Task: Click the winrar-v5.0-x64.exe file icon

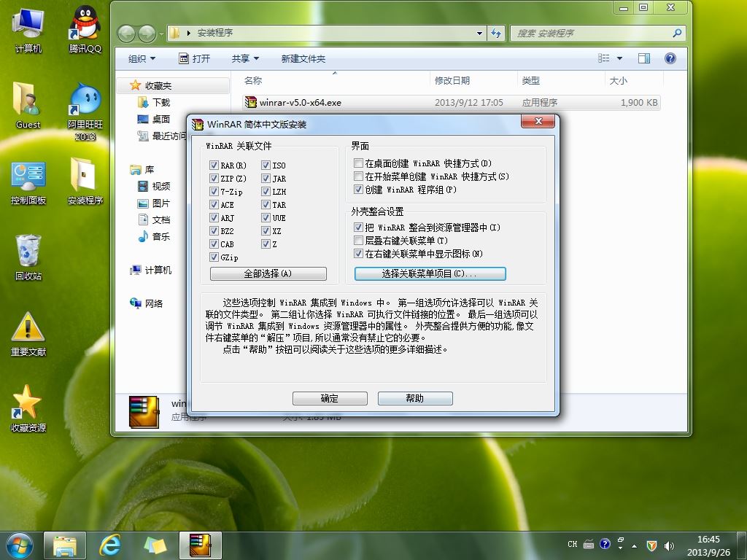Action: (x=251, y=102)
